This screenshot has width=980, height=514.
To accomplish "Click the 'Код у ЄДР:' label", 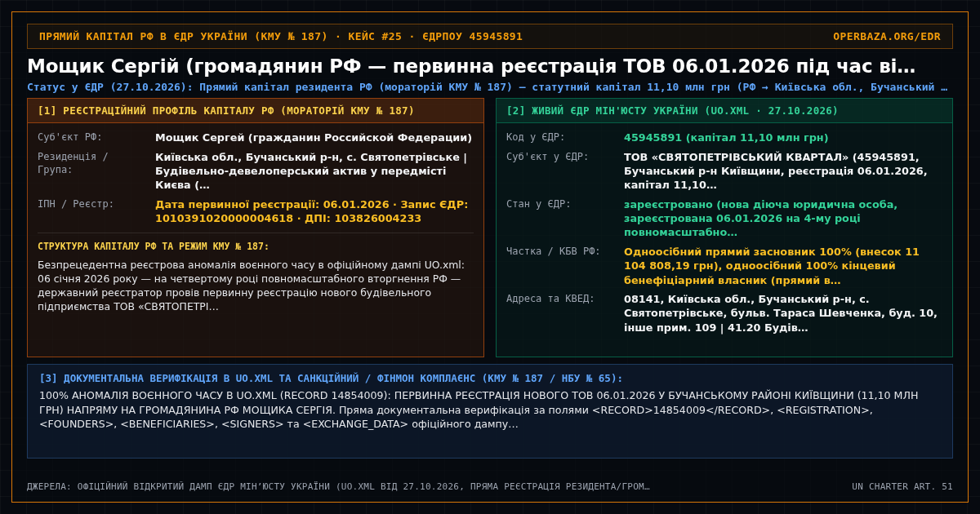I will 536,137.
